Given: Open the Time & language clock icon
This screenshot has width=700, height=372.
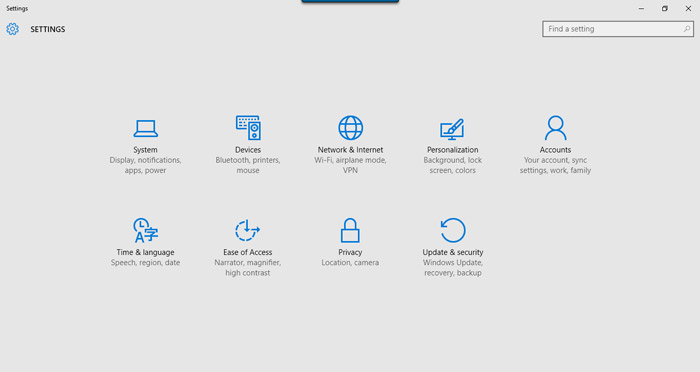Looking at the screenshot, I should coord(146,230).
